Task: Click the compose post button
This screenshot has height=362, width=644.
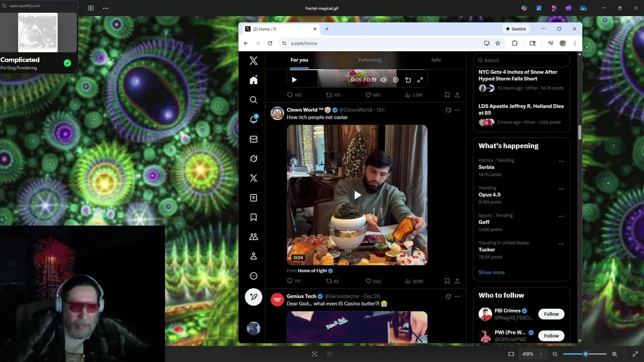Action: [x=254, y=297]
